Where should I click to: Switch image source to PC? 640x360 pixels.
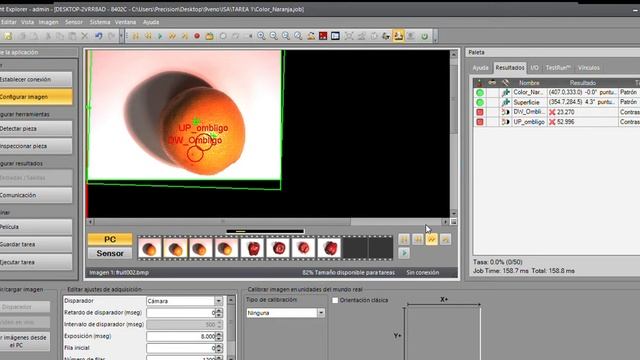point(110,239)
